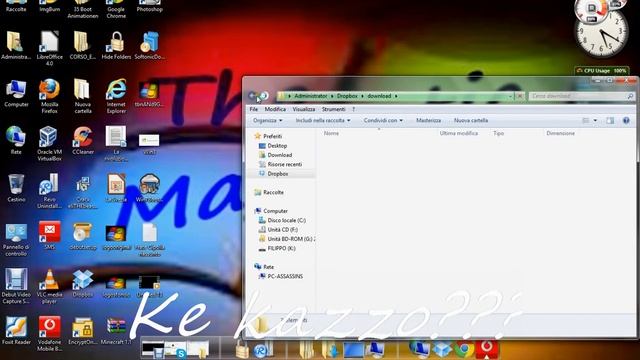The image size is (640, 360).
Task: Click the Nuova cartella toolbar button
Action: click(x=471, y=120)
